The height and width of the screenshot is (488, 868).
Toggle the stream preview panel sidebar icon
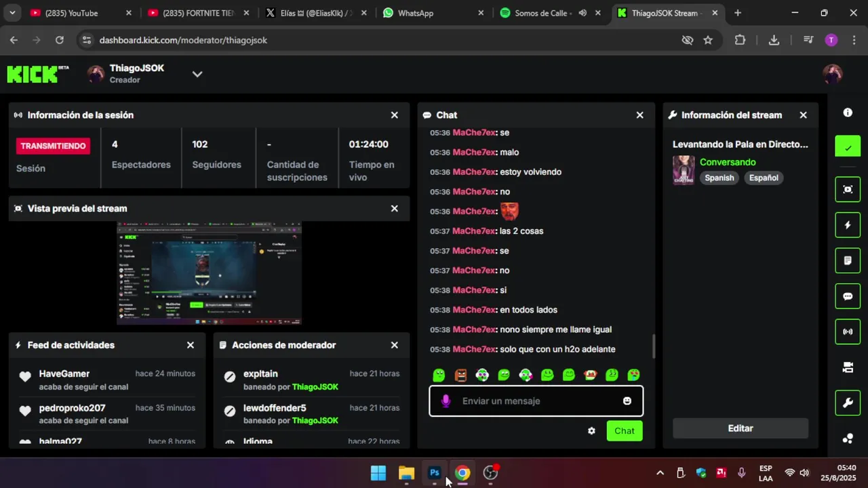click(x=848, y=189)
